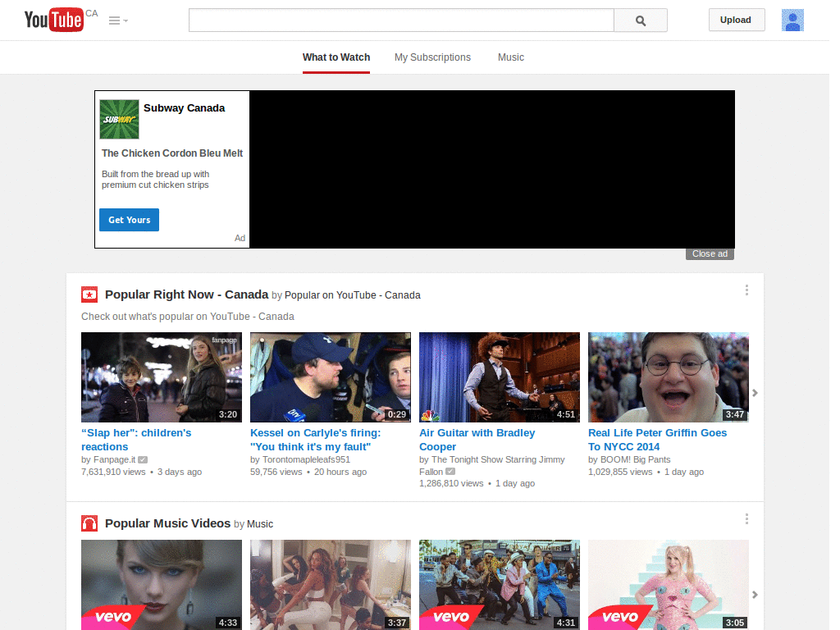The image size is (840, 630).
Task: Click the search magnifier button
Action: click(640, 21)
